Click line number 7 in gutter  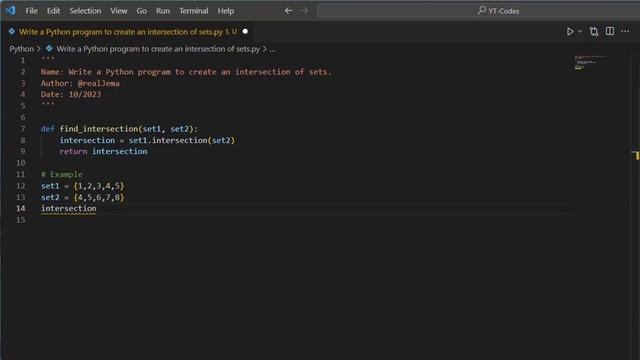point(23,129)
